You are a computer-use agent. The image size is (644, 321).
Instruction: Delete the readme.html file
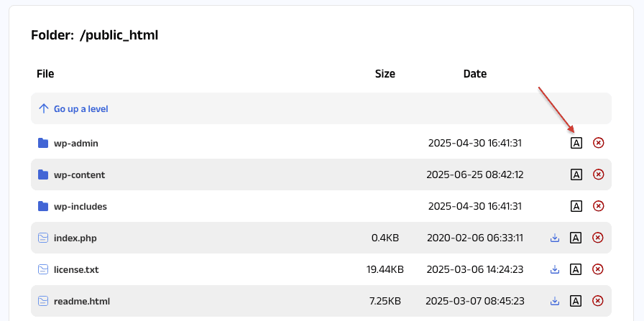tap(598, 301)
